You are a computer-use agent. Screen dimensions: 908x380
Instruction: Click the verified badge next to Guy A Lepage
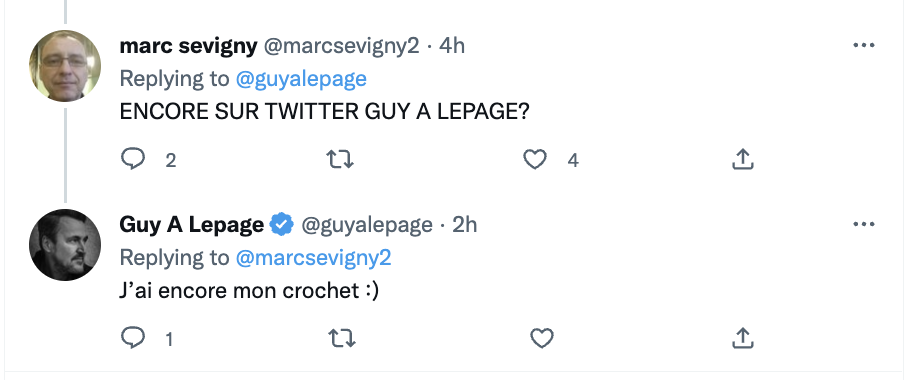pyautogui.click(x=282, y=225)
